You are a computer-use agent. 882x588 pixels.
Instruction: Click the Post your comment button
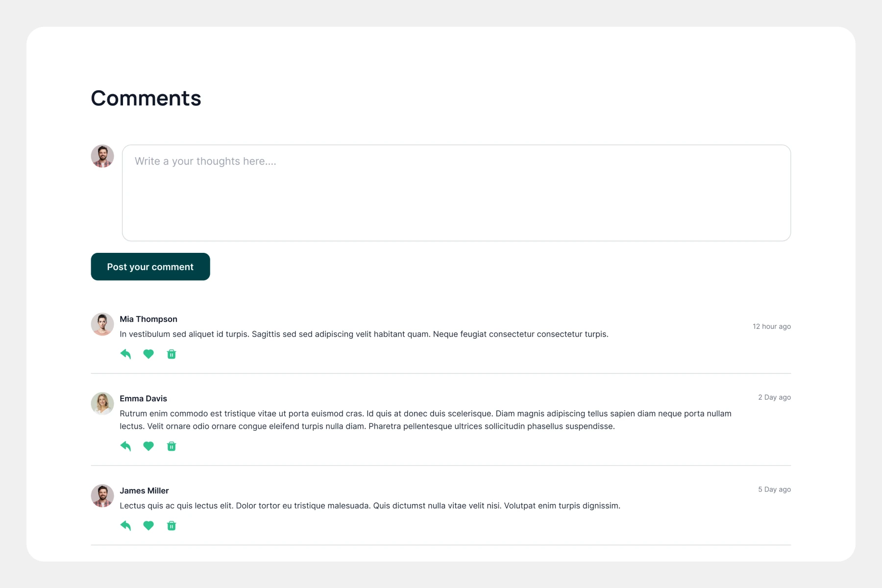pyautogui.click(x=150, y=267)
